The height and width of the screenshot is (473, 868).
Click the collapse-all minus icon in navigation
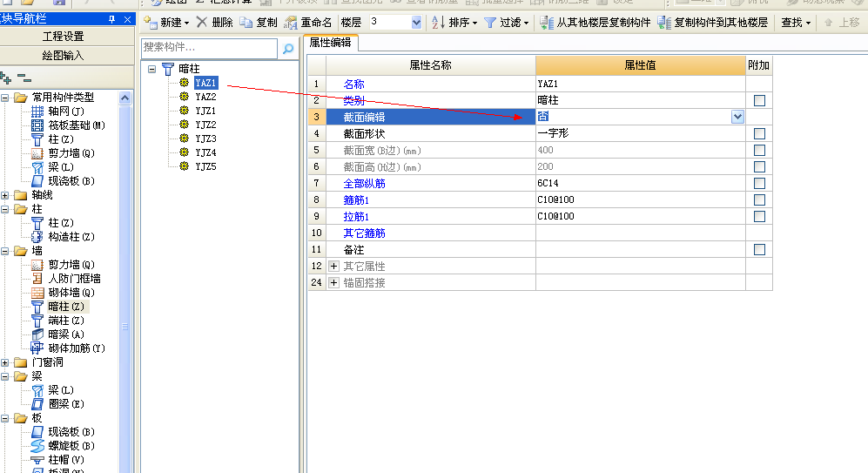pos(24,78)
